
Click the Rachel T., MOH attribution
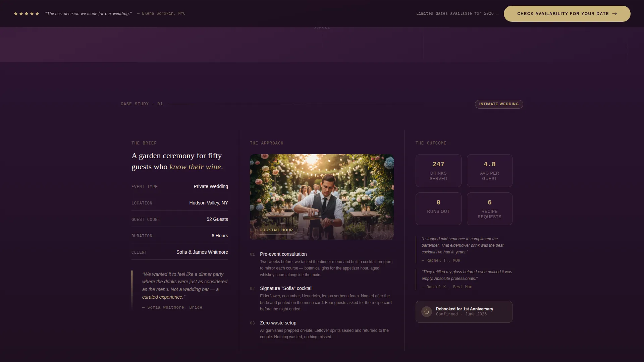441,261
